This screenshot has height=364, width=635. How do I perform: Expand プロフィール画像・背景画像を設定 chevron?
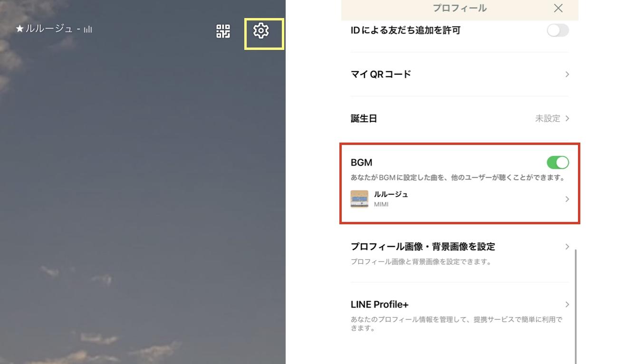(567, 247)
